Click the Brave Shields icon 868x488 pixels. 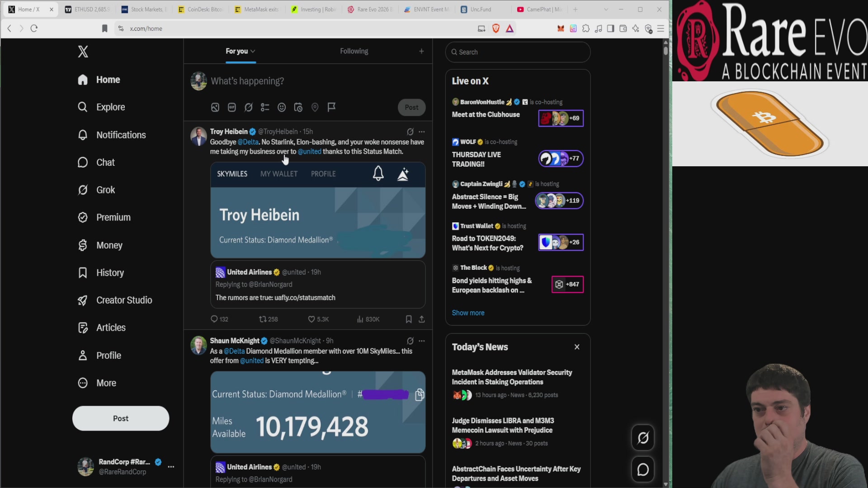click(x=496, y=28)
